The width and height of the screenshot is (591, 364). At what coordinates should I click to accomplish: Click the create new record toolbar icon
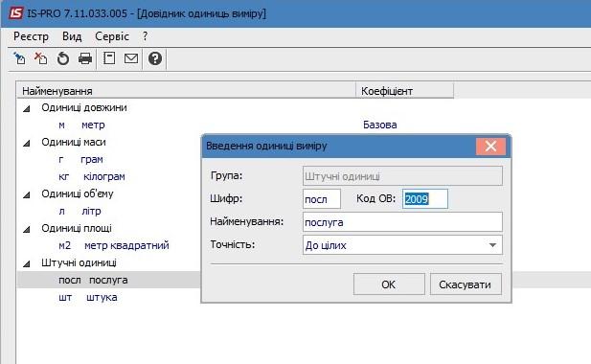(x=19, y=58)
